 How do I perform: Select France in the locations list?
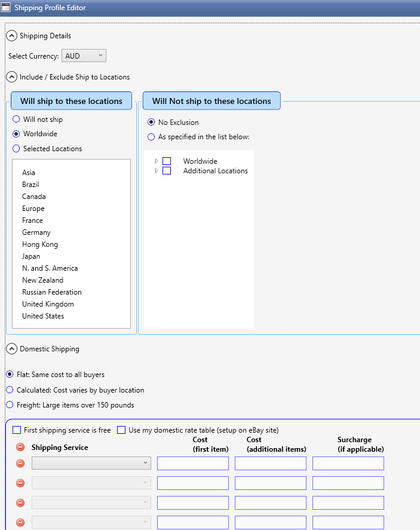click(x=32, y=220)
